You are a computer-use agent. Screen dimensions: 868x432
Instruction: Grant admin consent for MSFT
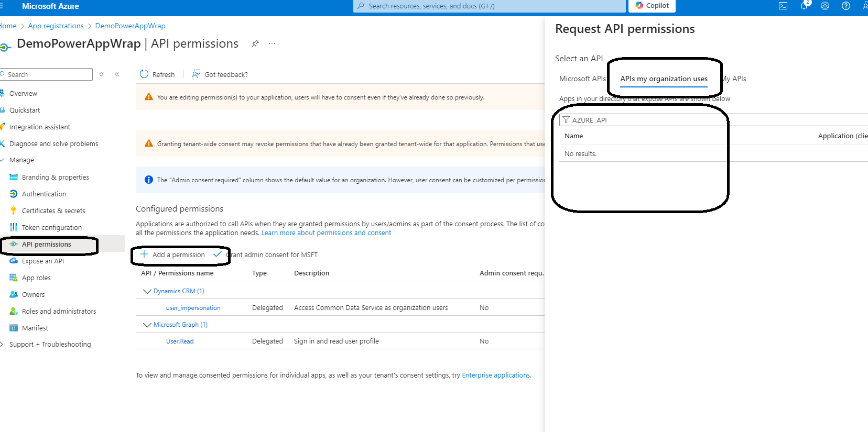[265, 254]
